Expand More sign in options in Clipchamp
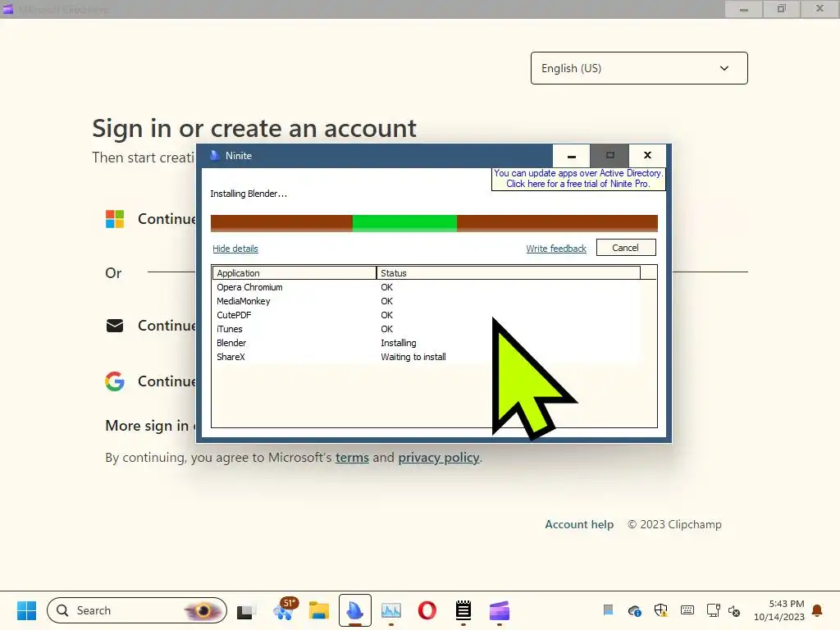Screen dimensions: 840x630 point(151,426)
